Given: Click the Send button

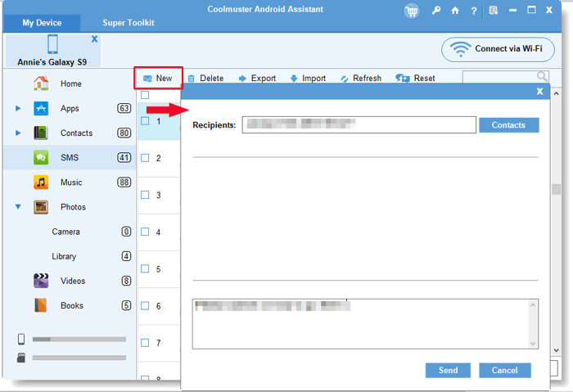Looking at the screenshot, I should click(x=448, y=370).
